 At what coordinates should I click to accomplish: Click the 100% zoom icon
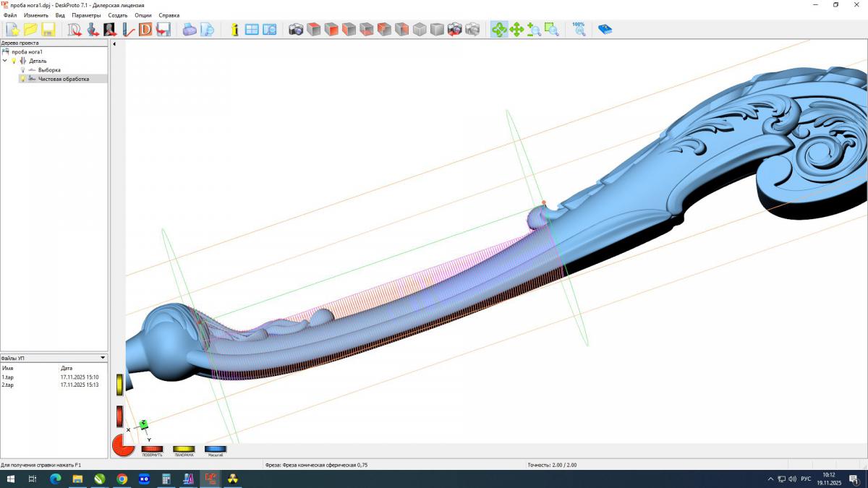pos(579,29)
